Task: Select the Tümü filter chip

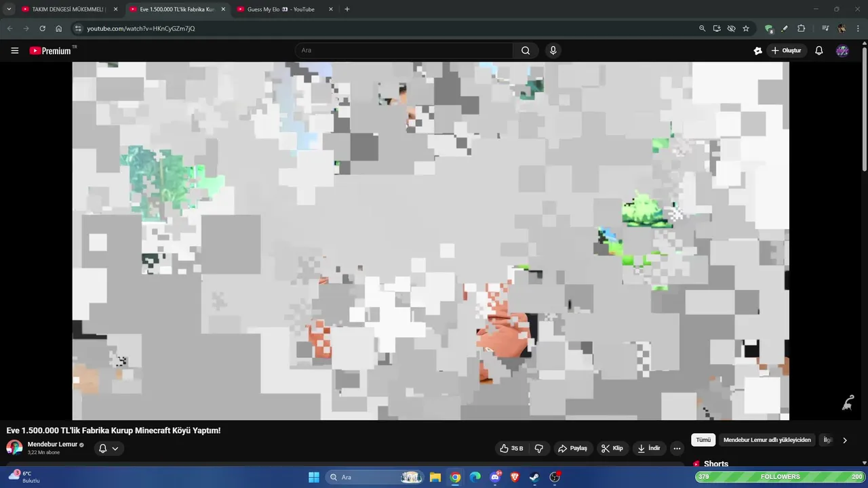Action: click(x=703, y=440)
